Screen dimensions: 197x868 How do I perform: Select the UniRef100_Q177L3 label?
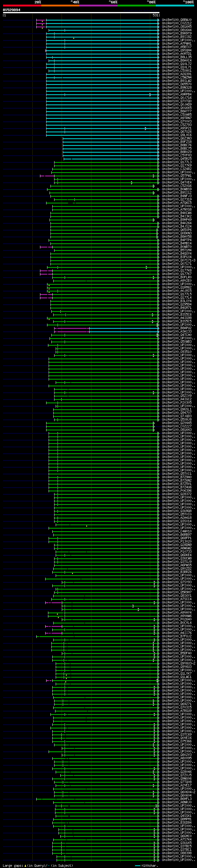point(177,162)
